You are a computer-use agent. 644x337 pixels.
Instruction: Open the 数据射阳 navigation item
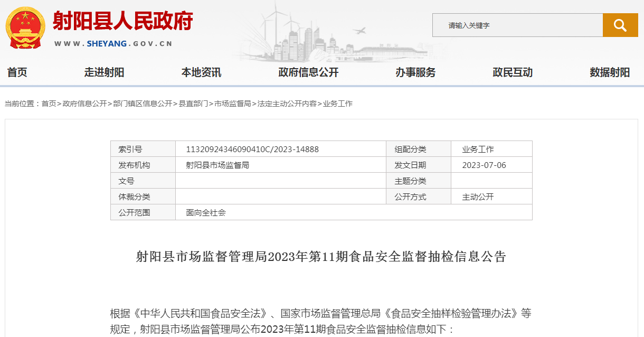(610, 73)
